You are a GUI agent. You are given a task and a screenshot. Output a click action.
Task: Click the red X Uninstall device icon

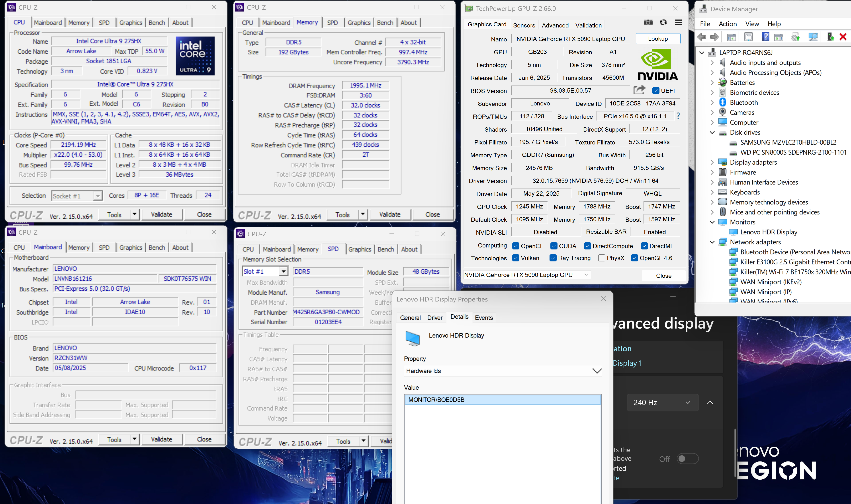click(843, 37)
